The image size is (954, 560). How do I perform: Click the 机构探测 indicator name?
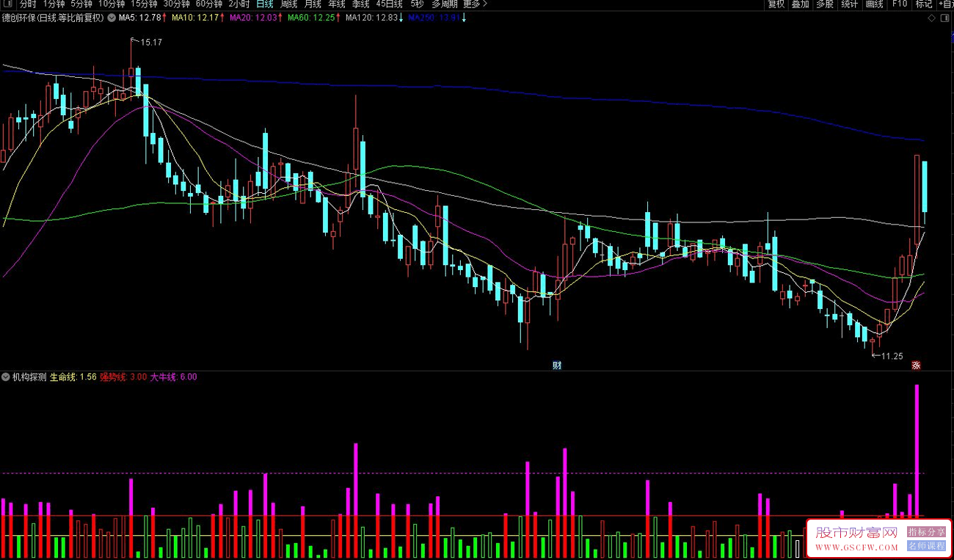tap(29, 377)
